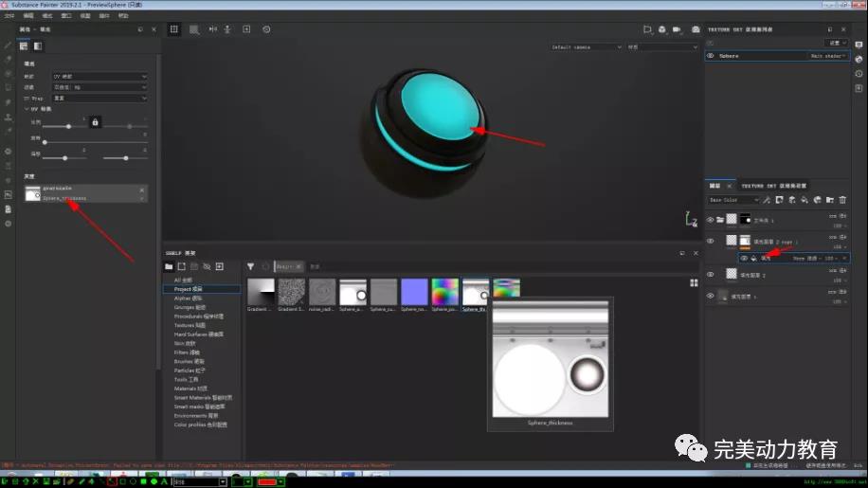Click the history clock icon above viewport
The height and width of the screenshot is (488, 868).
[x=266, y=29]
